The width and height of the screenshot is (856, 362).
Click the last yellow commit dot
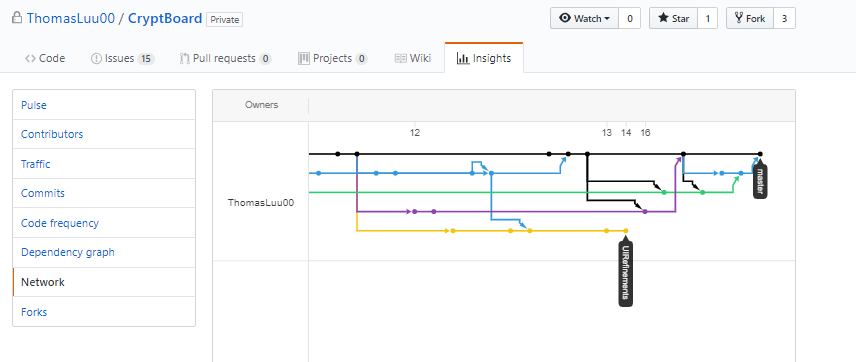coord(626,230)
